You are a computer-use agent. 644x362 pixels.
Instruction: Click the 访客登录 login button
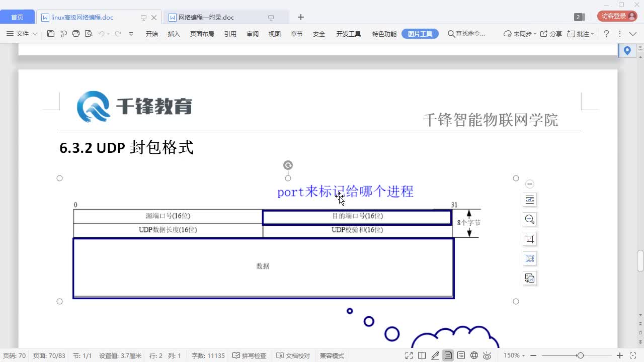click(617, 16)
